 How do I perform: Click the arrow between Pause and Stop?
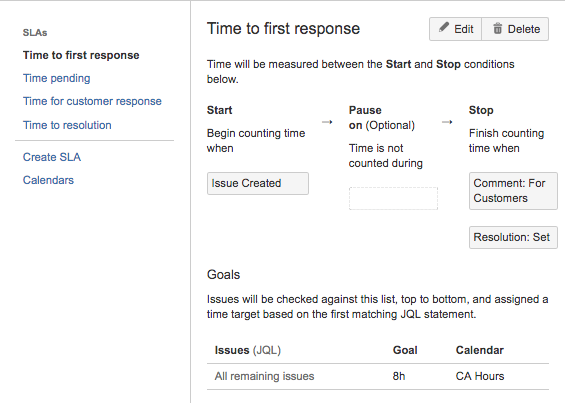click(447, 122)
